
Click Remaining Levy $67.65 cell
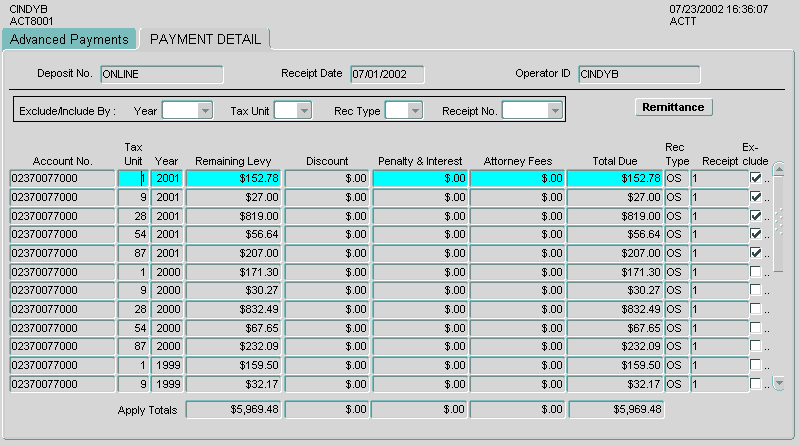click(233, 328)
